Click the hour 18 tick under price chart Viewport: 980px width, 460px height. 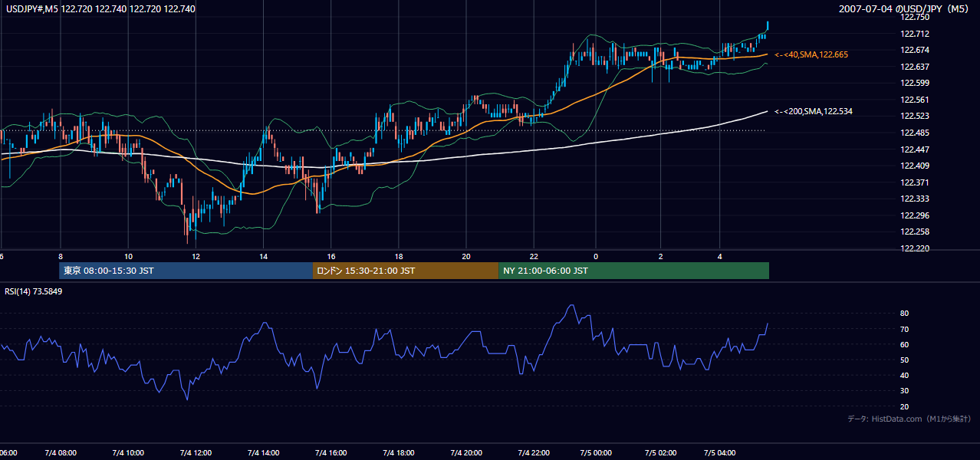pos(399,256)
